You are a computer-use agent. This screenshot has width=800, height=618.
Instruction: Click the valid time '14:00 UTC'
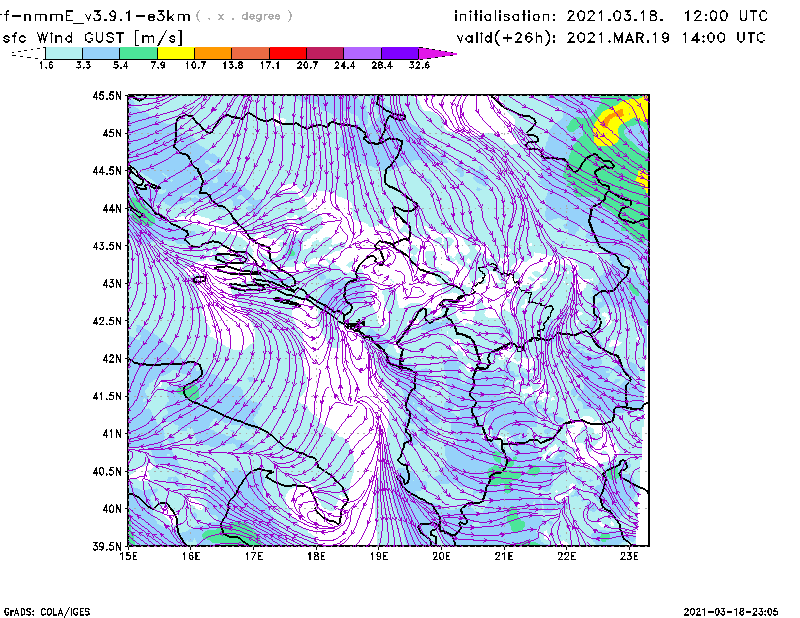pyautogui.click(x=723, y=38)
